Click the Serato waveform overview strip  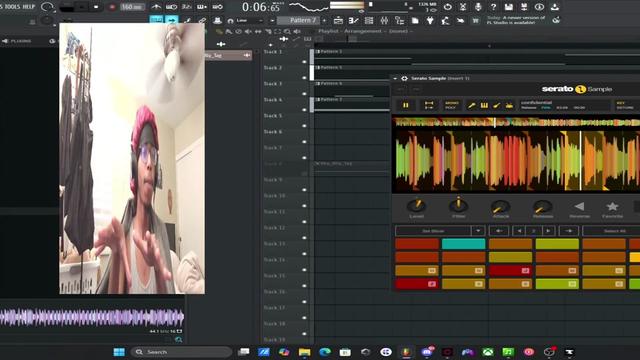pyautogui.click(x=516, y=122)
